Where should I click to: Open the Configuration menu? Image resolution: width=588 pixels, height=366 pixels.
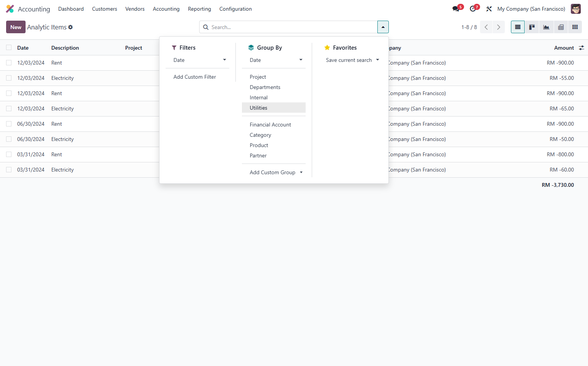click(235, 9)
